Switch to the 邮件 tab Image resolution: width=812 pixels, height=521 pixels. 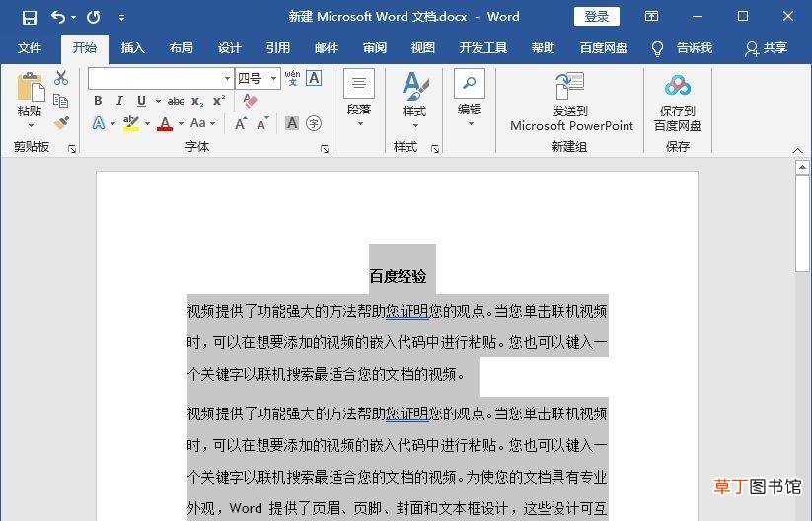[x=327, y=48]
